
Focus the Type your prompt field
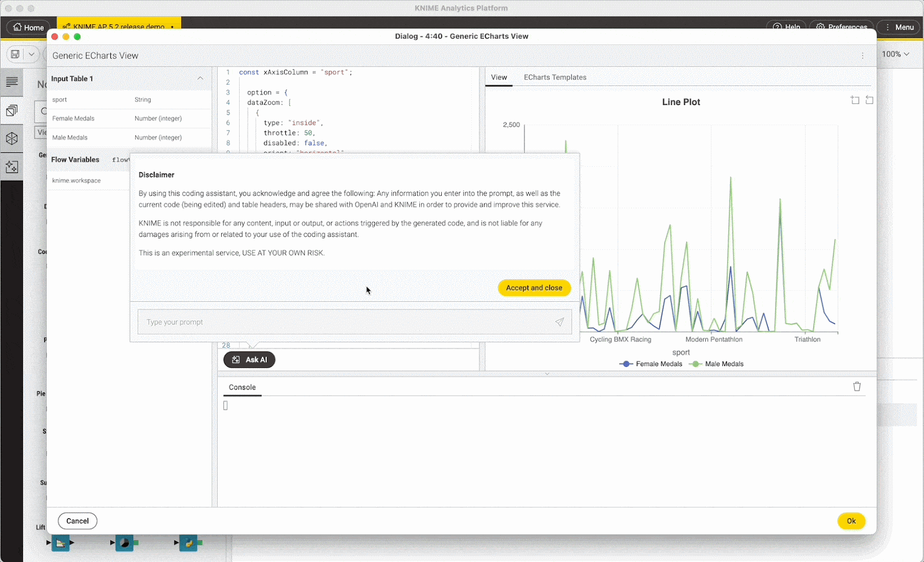(355, 322)
